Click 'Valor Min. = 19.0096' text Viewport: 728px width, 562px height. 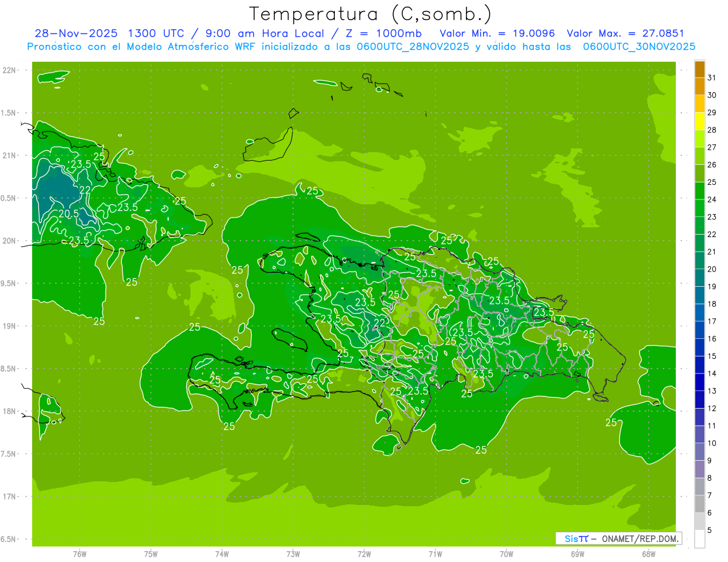click(497, 33)
